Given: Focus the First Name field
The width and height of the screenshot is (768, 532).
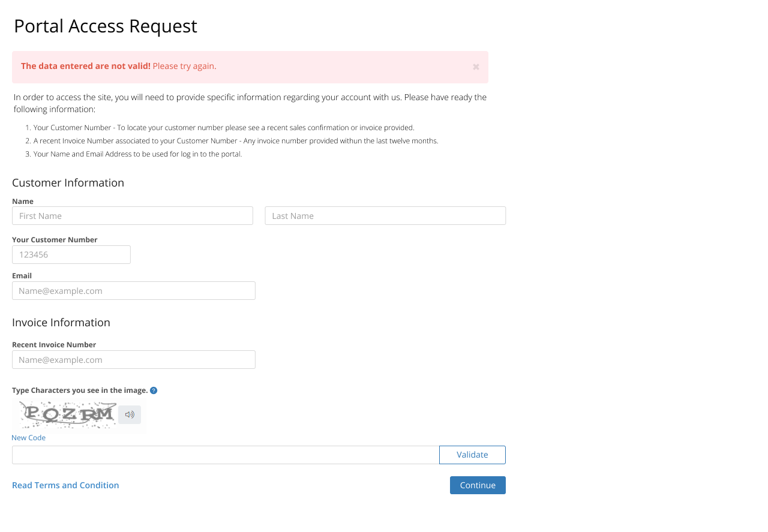Looking at the screenshot, I should point(133,216).
